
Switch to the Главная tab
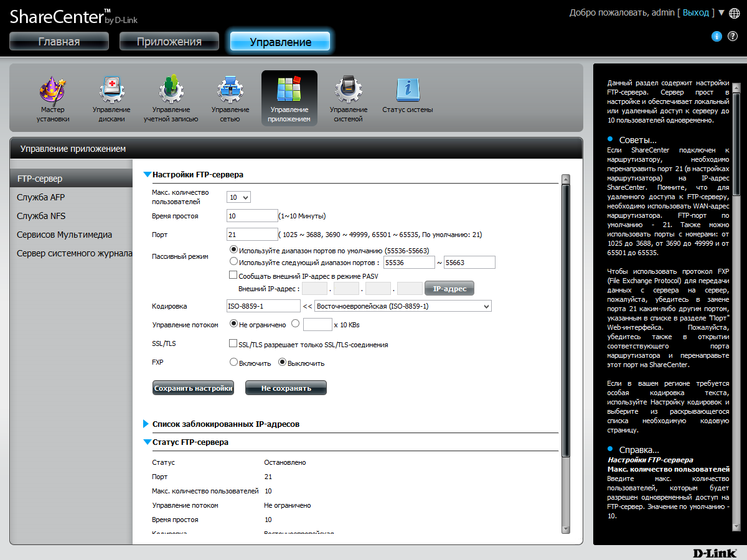click(x=59, y=42)
